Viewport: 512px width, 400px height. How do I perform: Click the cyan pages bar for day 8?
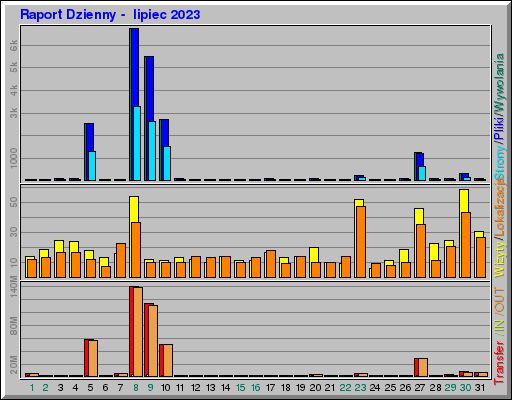click(x=137, y=143)
